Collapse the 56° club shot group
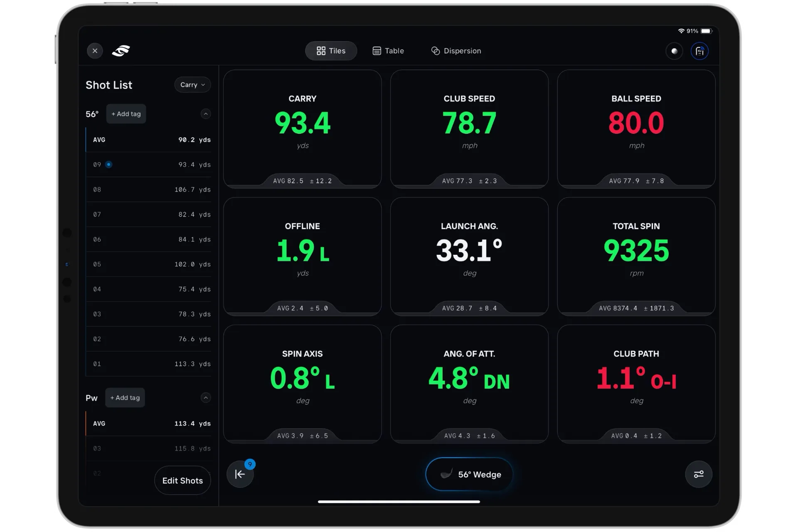 [x=205, y=114]
